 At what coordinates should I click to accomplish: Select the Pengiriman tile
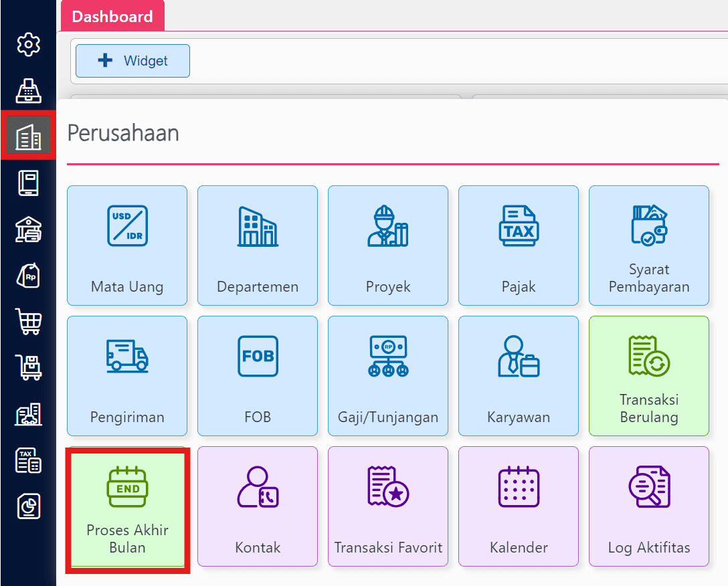(x=126, y=376)
